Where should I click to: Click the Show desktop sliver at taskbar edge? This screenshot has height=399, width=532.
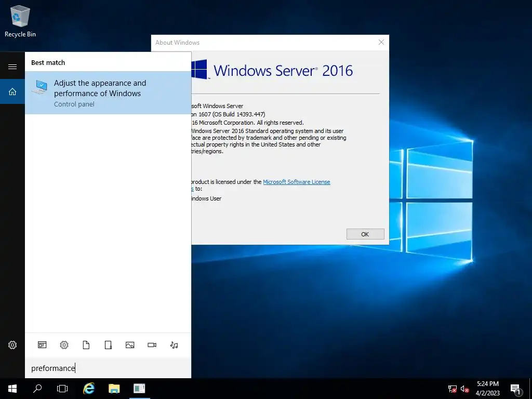coord(530,389)
